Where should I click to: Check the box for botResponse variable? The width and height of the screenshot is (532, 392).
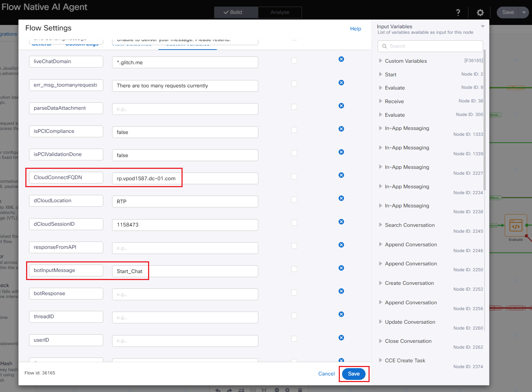coord(294,293)
